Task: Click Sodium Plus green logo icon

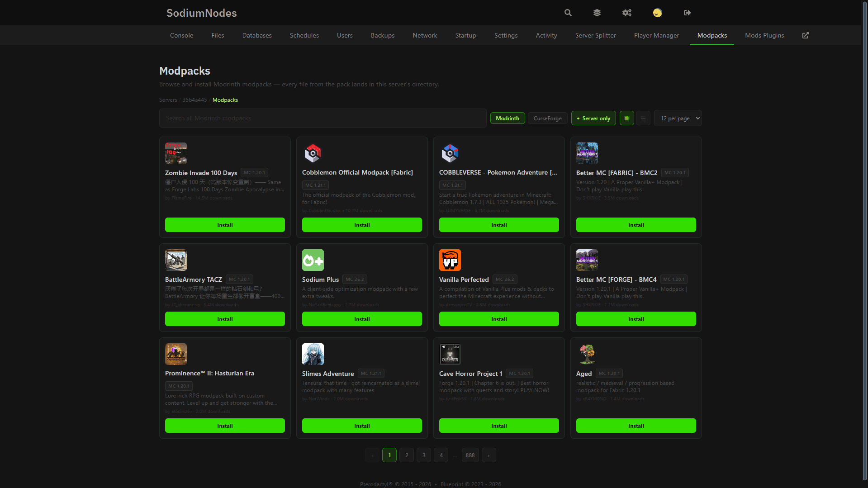Action: pyautogui.click(x=313, y=260)
